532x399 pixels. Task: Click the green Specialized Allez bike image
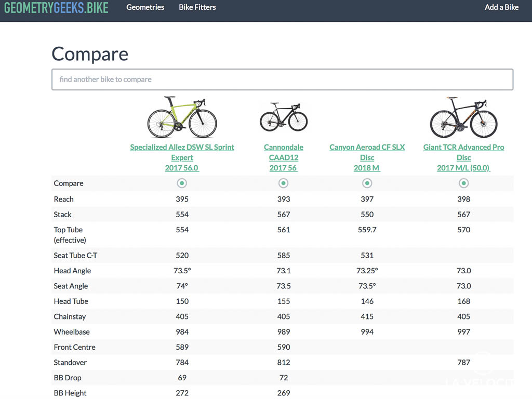click(x=182, y=117)
